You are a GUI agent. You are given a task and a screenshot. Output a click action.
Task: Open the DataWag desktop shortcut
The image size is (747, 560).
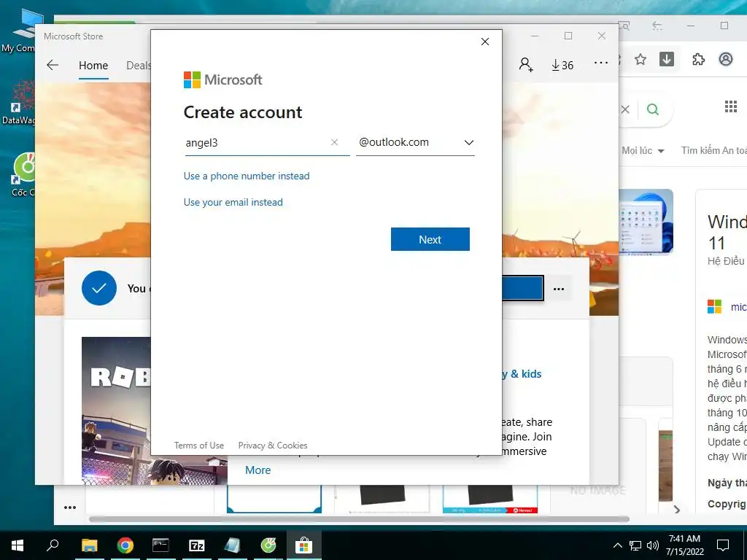(x=20, y=103)
